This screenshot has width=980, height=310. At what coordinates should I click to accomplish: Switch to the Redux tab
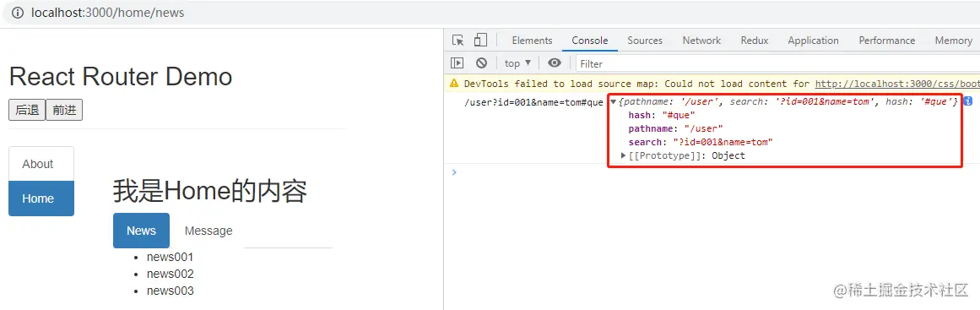pyautogui.click(x=755, y=41)
